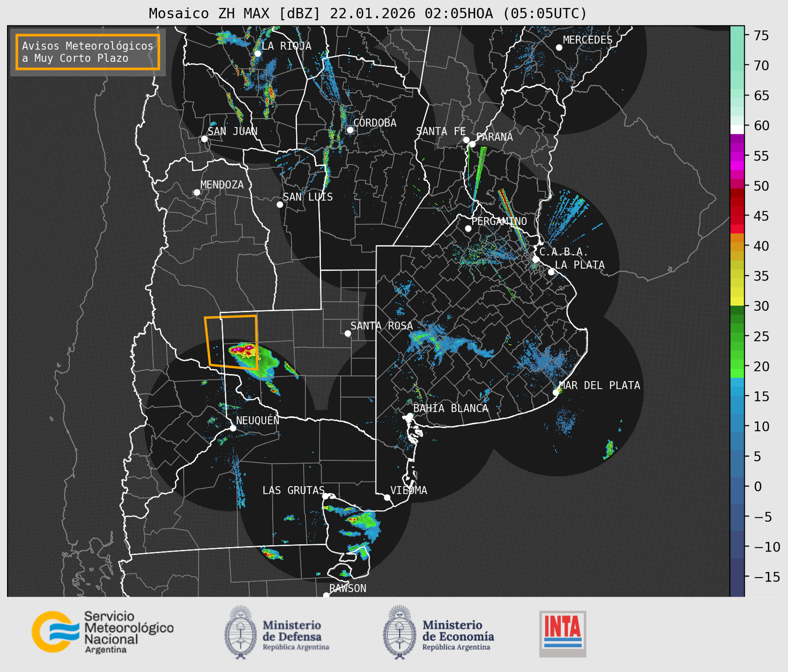Click the Santa Fe city marker dot
Viewport: 788px width, 672px height.
[x=466, y=140]
